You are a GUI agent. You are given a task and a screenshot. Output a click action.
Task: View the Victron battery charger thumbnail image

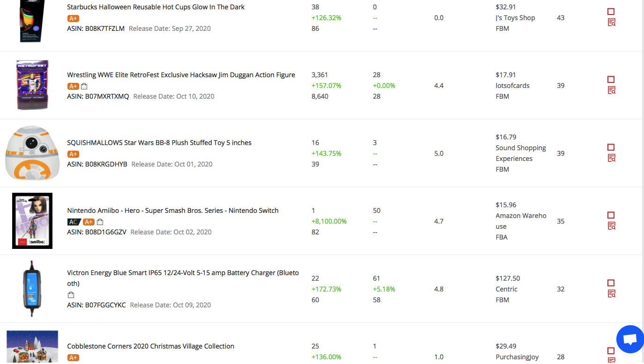pos(32,289)
